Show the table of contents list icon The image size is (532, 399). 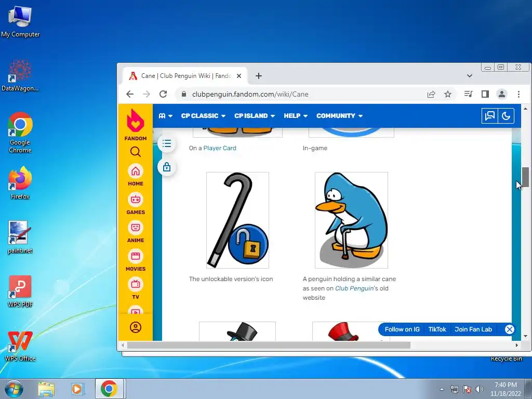(x=167, y=143)
